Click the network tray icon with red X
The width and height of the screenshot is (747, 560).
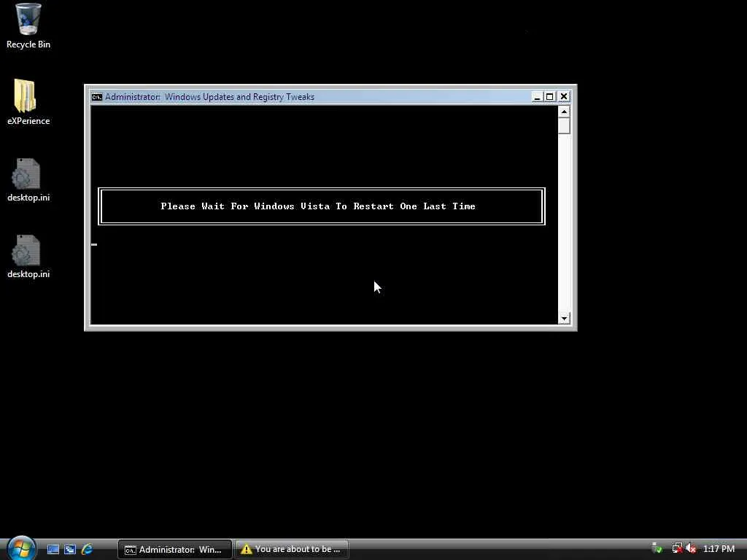(x=676, y=548)
